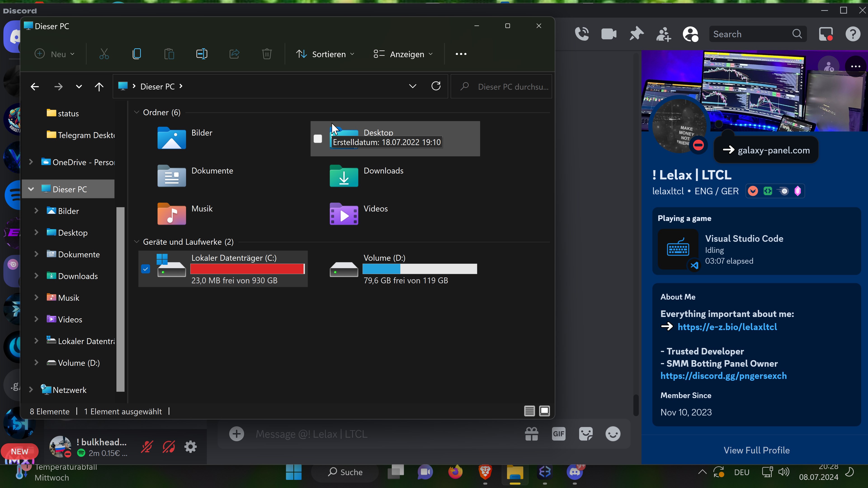Click the copy icon in Explorer toolbar
This screenshot has height=488, width=868.
137,54
